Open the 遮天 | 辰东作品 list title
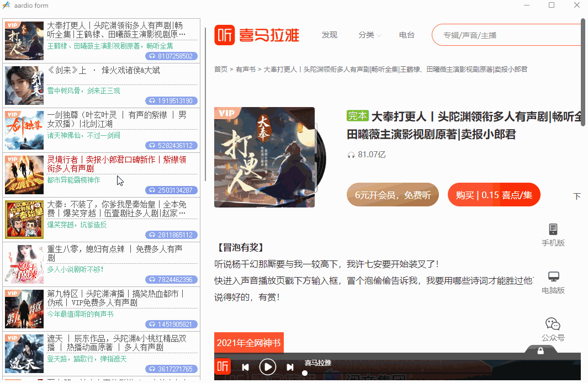This screenshot has width=588, height=383. 117,343
